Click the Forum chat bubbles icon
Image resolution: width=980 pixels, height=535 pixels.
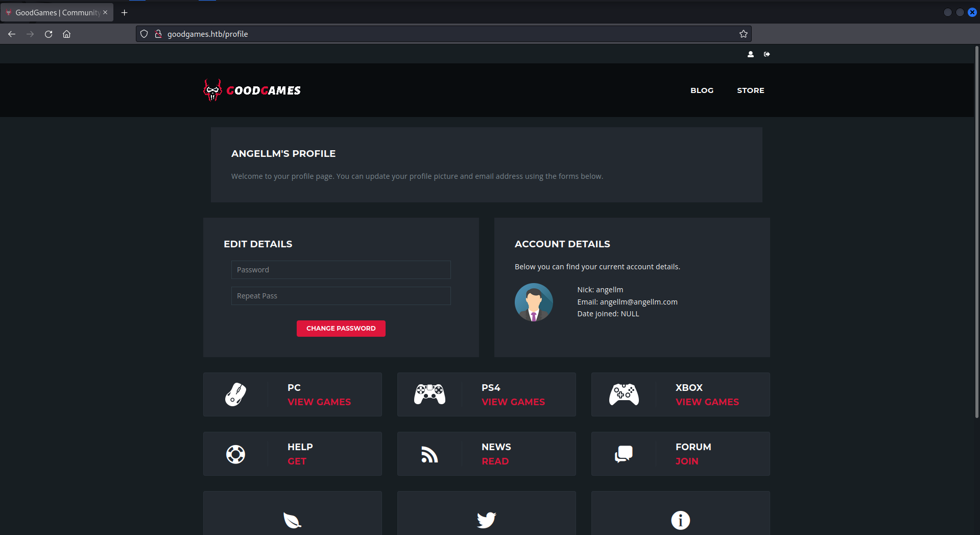point(624,454)
